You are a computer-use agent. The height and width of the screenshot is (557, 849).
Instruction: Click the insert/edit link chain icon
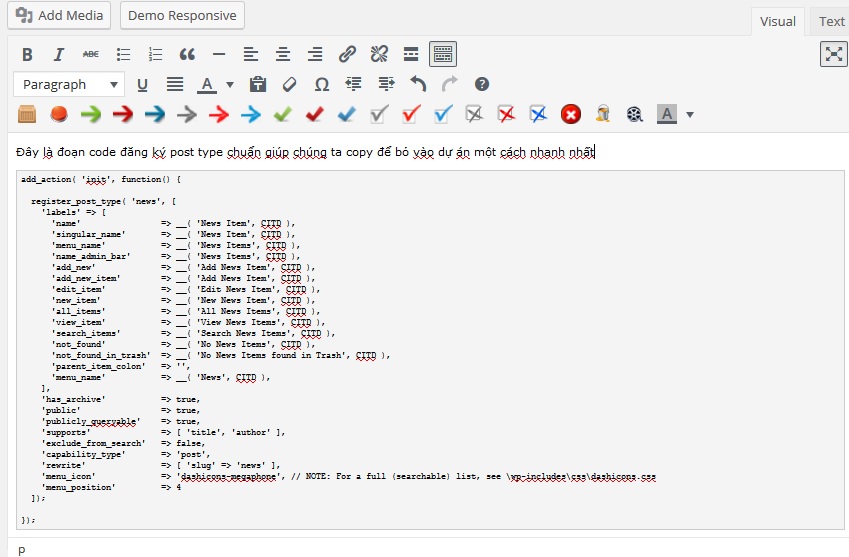pos(347,54)
